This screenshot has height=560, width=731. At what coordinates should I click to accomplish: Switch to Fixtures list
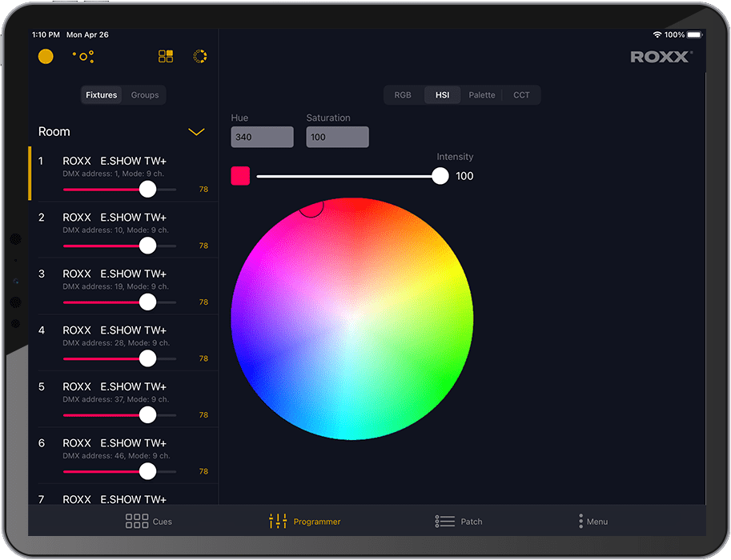pyautogui.click(x=101, y=95)
